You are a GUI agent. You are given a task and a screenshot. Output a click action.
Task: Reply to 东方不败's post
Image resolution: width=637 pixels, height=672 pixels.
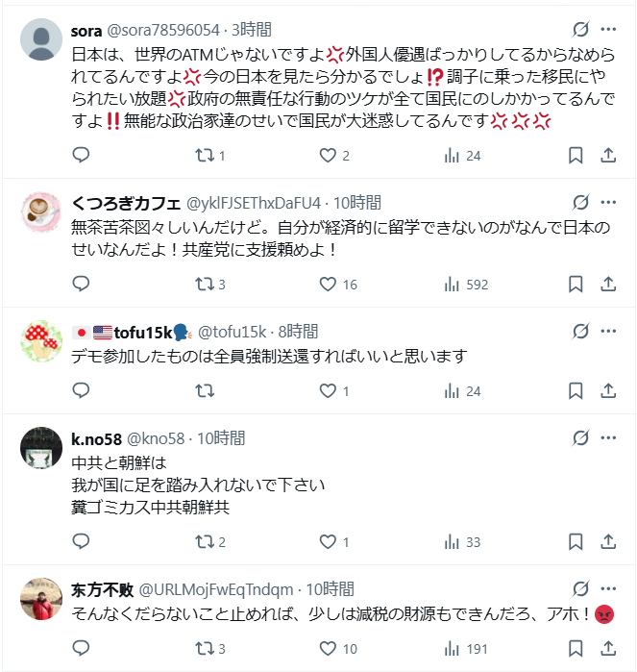81,648
